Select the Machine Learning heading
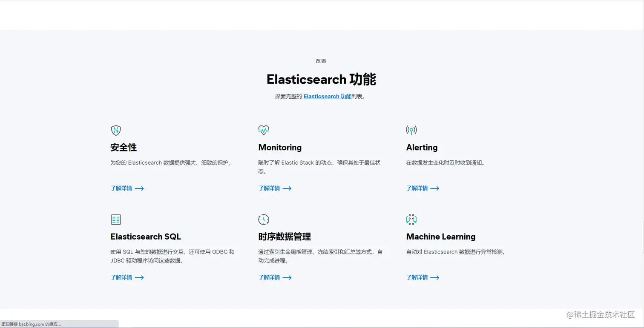Viewport: 644px width, 328px height. [441, 237]
